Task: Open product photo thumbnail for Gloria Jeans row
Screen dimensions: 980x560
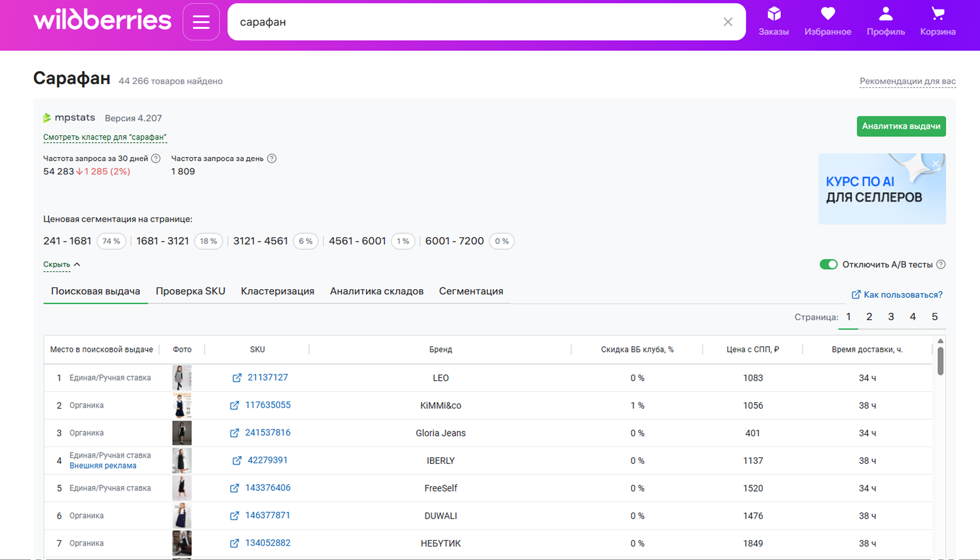Action: (x=182, y=433)
